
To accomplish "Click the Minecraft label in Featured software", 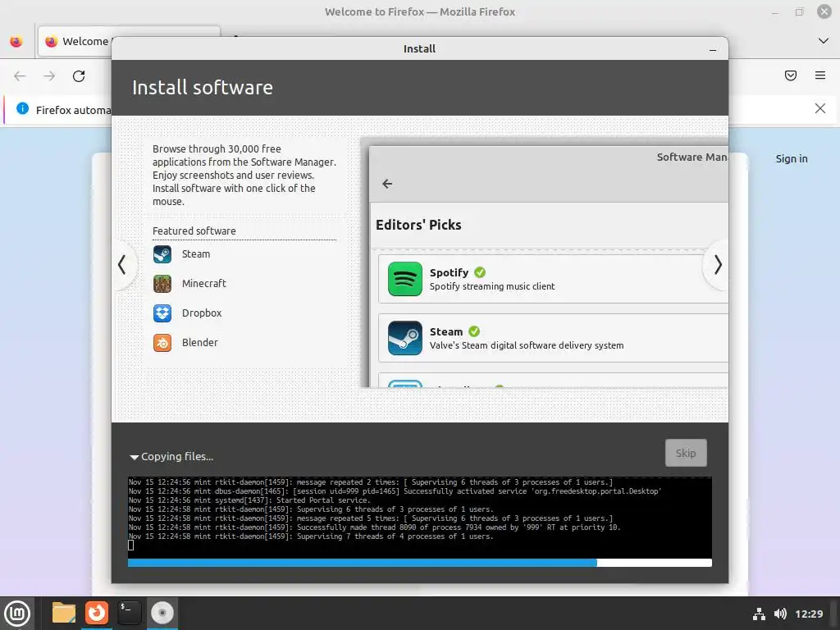I will pyautogui.click(x=204, y=283).
